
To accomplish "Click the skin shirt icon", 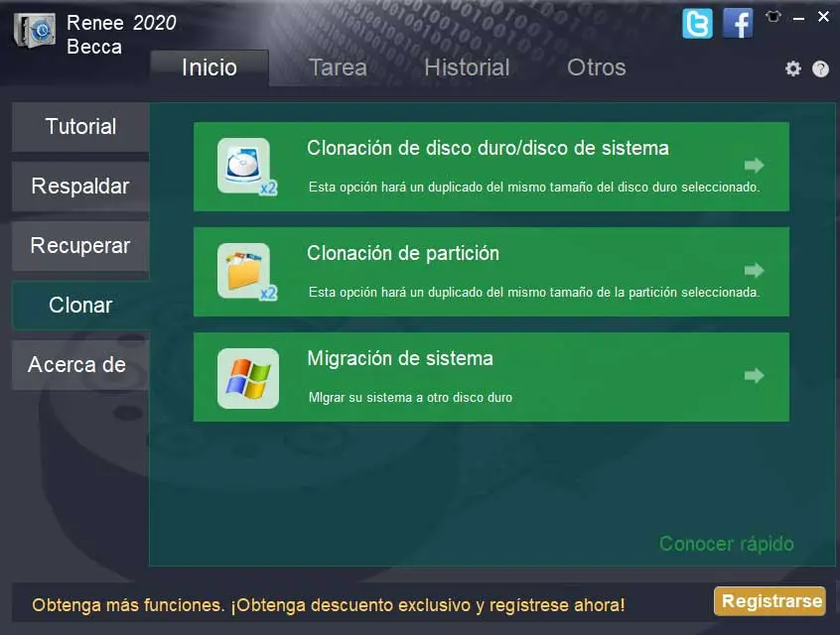I will (x=773, y=17).
